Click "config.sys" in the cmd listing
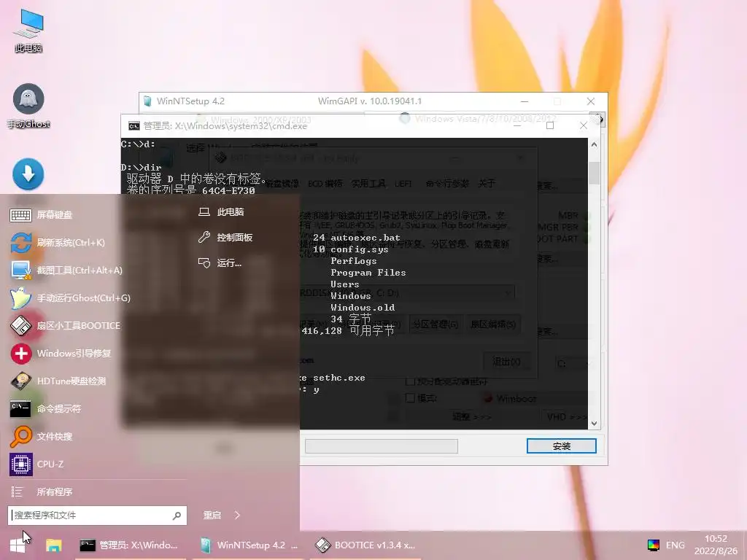 [360, 249]
